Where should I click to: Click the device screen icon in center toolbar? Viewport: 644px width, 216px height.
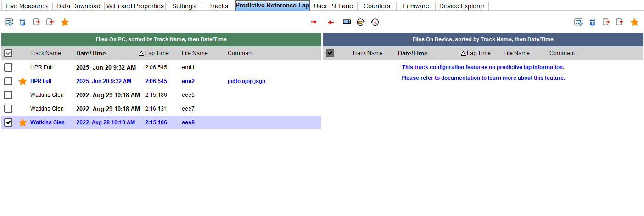pos(347,22)
